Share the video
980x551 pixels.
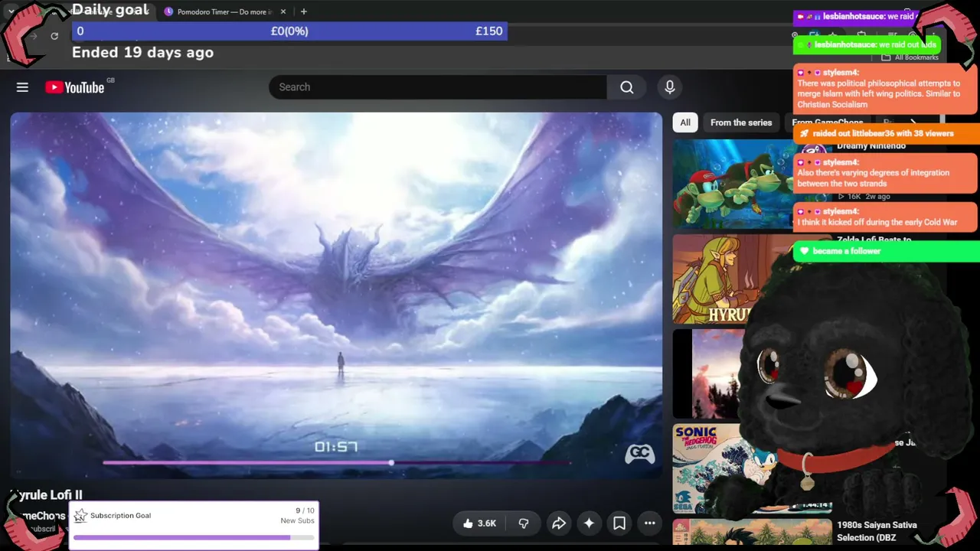coord(559,523)
